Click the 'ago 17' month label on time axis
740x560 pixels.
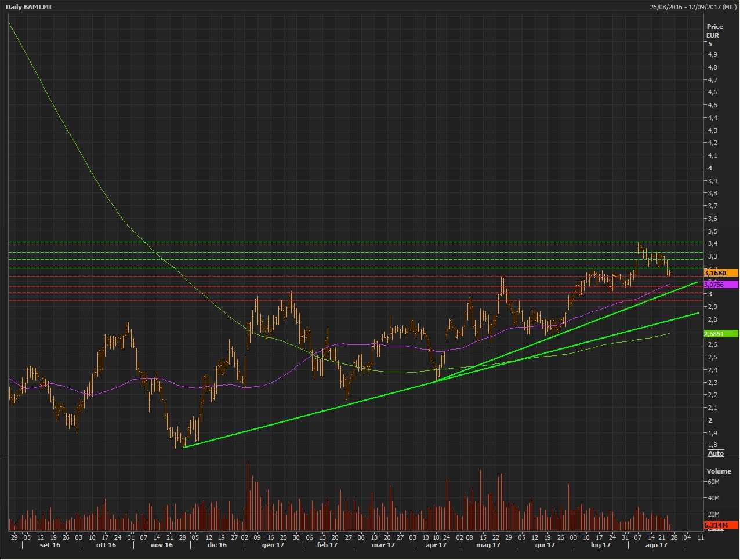pos(656,545)
